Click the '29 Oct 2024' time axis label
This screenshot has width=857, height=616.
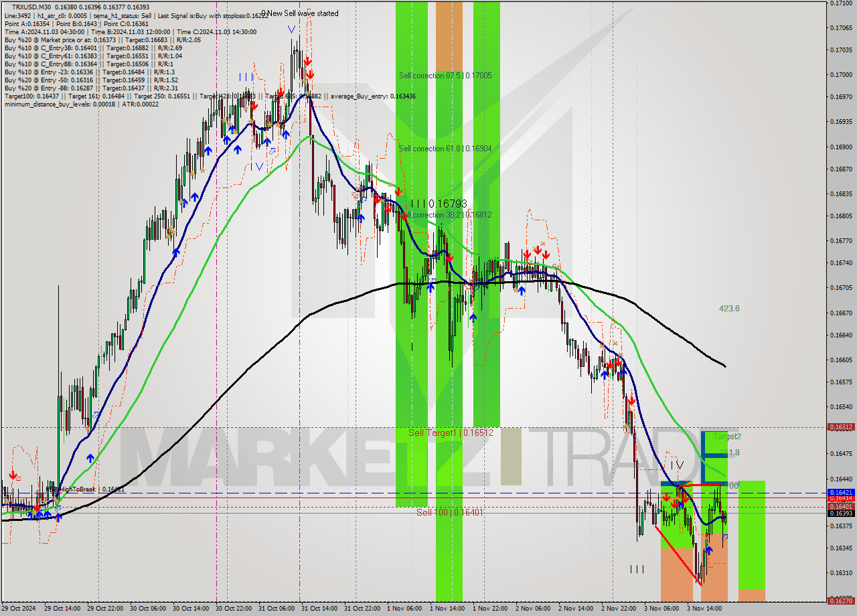(x=18, y=609)
